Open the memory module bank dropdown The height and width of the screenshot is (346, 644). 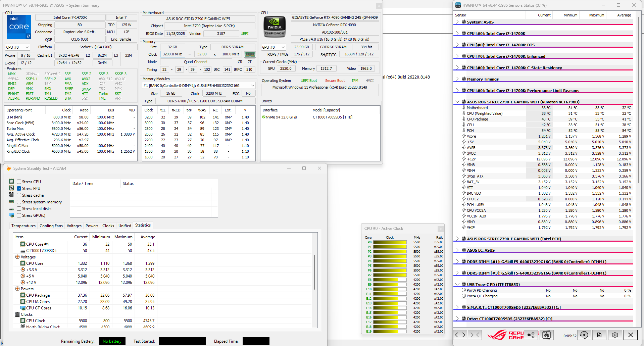point(199,86)
